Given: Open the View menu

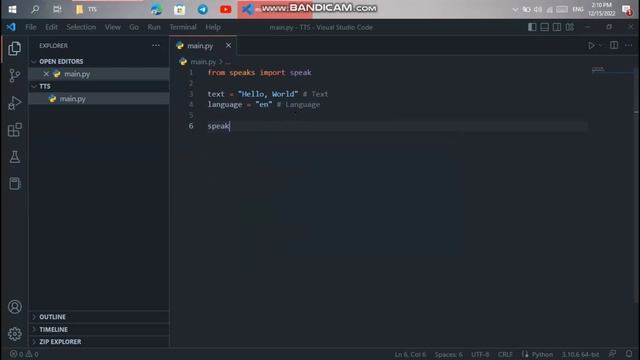Looking at the screenshot, I should [112, 27].
